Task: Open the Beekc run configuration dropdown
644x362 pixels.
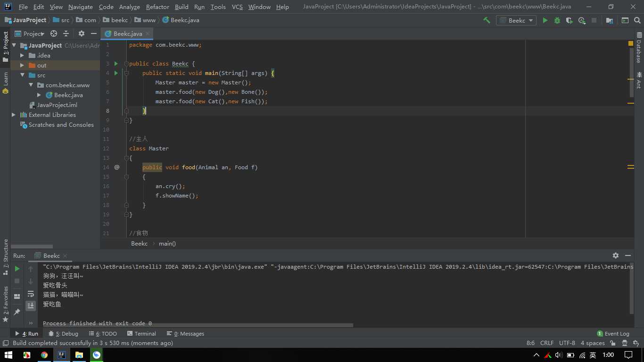Action: coord(516,20)
